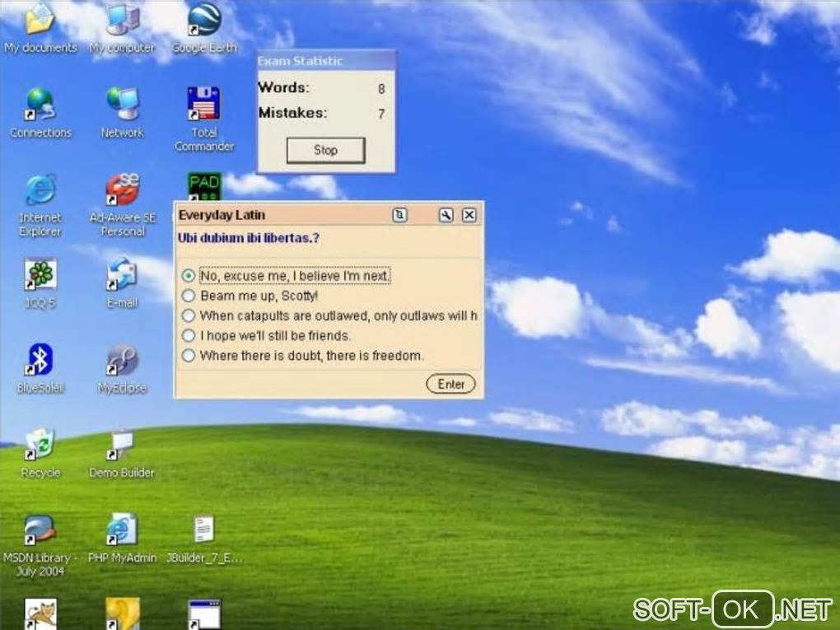Click the Tomcat cat icon at bottom
The image size is (840, 630).
pyautogui.click(x=40, y=614)
